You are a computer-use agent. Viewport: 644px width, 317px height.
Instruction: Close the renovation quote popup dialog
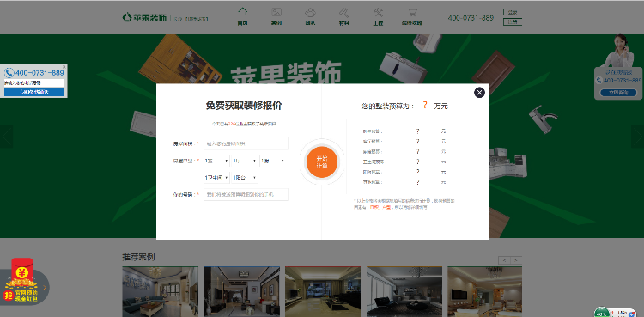[x=479, y=93]
